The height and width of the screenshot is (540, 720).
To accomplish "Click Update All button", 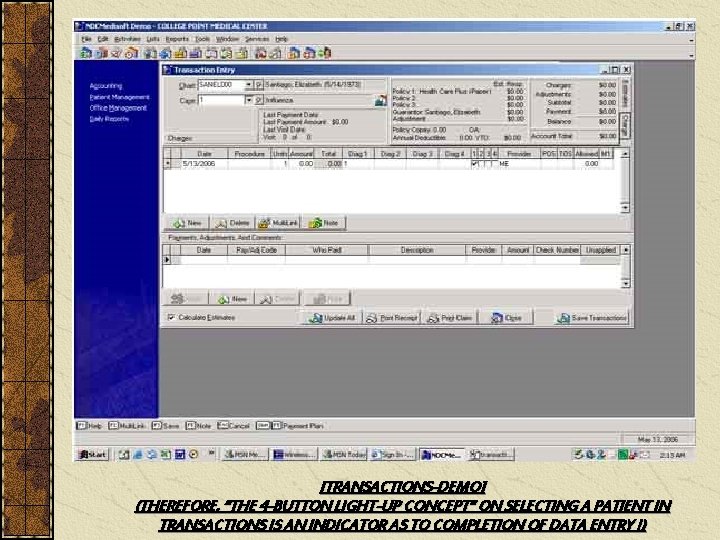I will [332, 318].
